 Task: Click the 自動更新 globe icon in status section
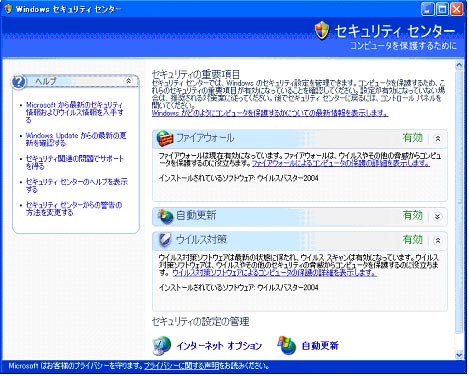pos(165,216)
